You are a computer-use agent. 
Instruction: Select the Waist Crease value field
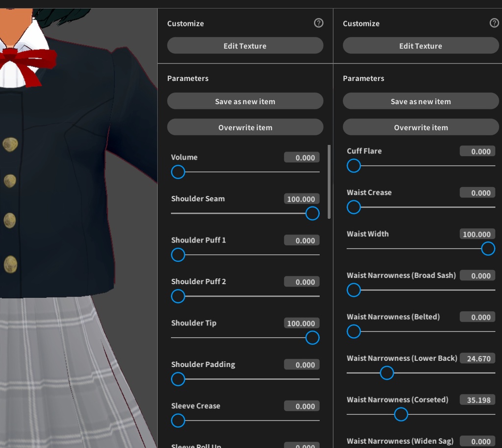[477, 192]
